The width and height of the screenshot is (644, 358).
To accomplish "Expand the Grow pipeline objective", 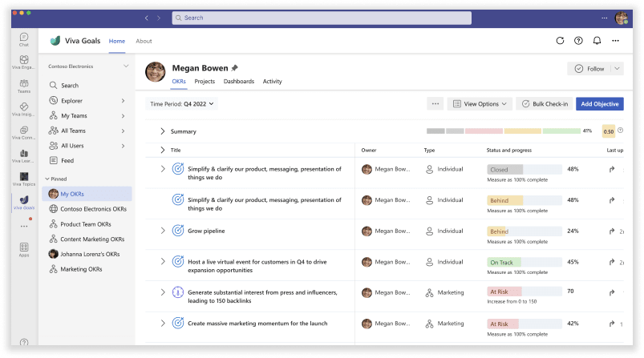I will 163,231.
